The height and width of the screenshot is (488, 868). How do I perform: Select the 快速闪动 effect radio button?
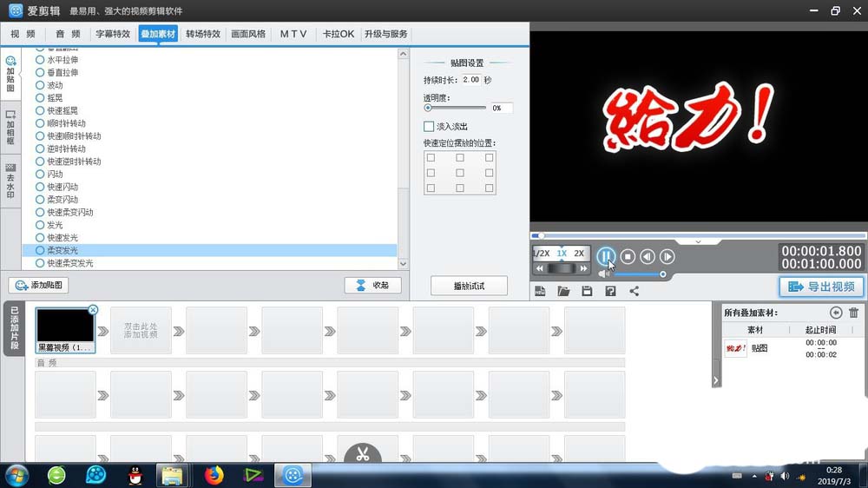[x=40, y=187]
